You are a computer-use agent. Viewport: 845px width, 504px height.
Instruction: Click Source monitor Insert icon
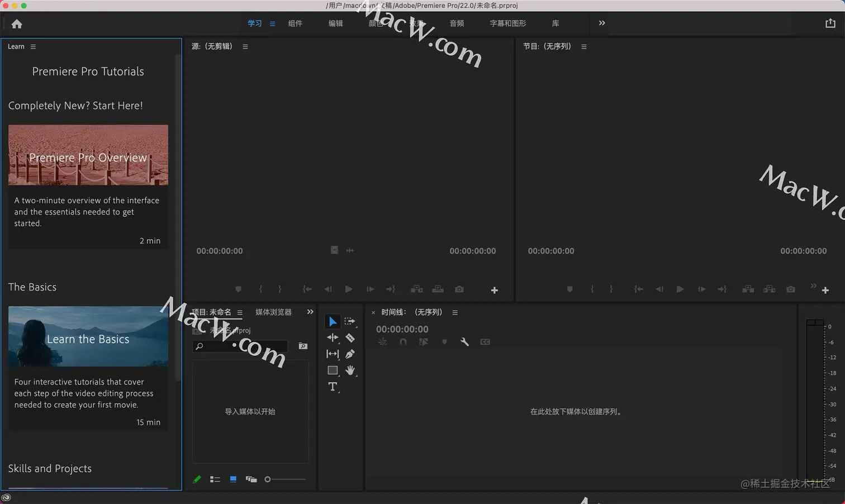point(417,289)
